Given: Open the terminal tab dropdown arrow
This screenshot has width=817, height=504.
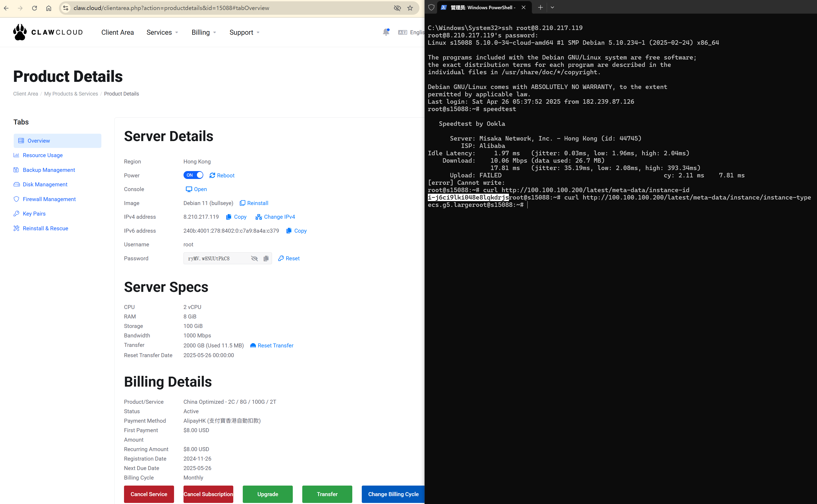Looking at the screenshot, I should coord(553,7).
